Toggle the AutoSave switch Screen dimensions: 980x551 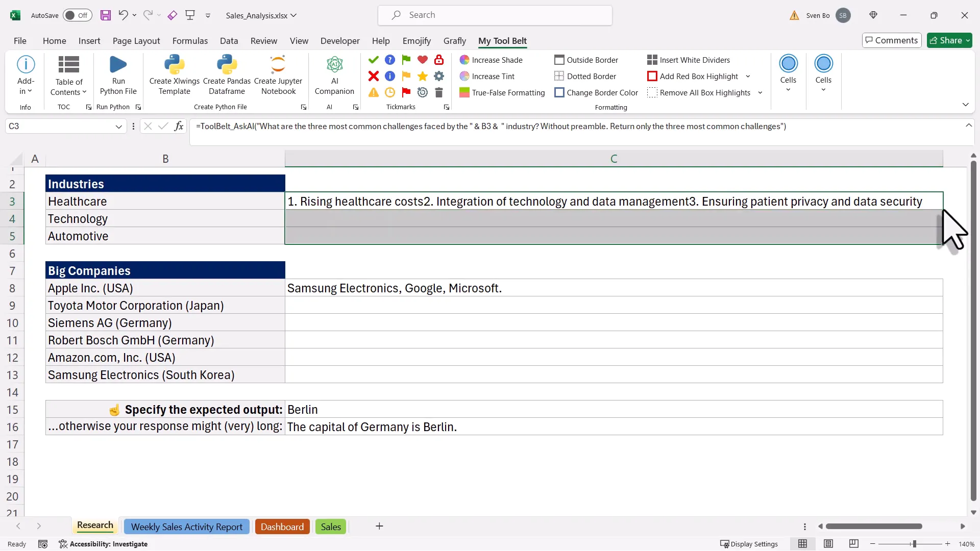(77, 15)
